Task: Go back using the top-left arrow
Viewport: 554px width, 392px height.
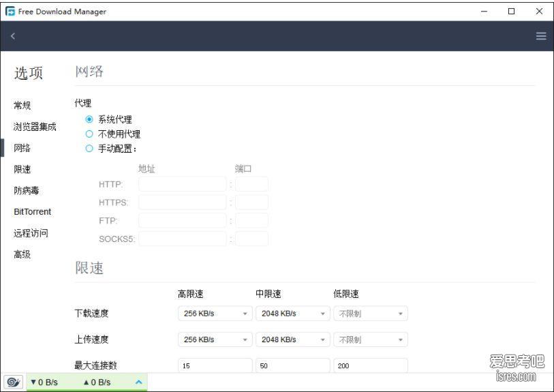Action: click(x=13, y=36)
